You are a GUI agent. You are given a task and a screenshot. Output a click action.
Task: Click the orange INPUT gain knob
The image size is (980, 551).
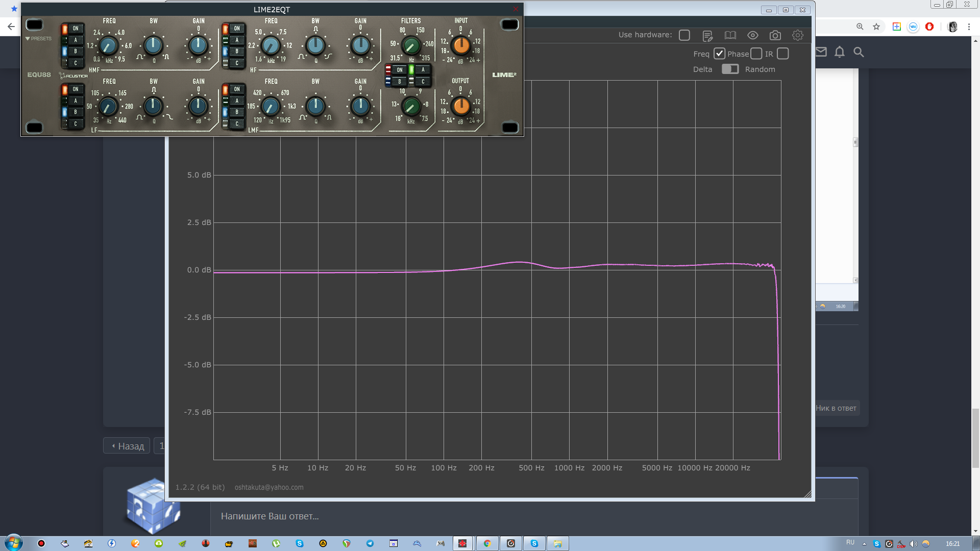click(x=461, y=45)
